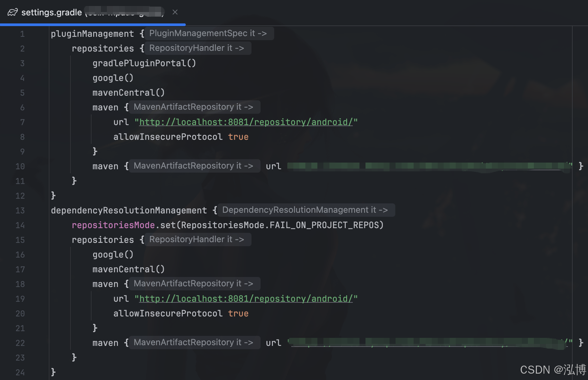Select line number 1 in the gutter

click(22, 33)
